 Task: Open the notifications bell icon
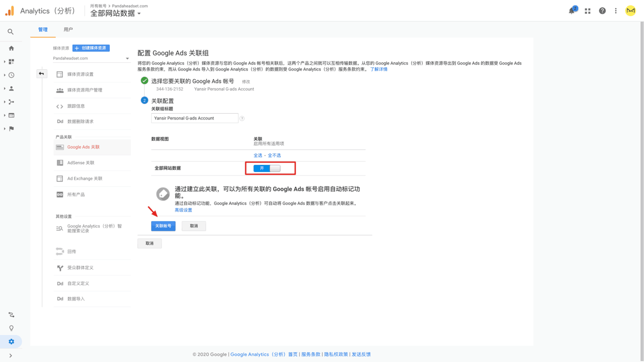click(572, 11)
